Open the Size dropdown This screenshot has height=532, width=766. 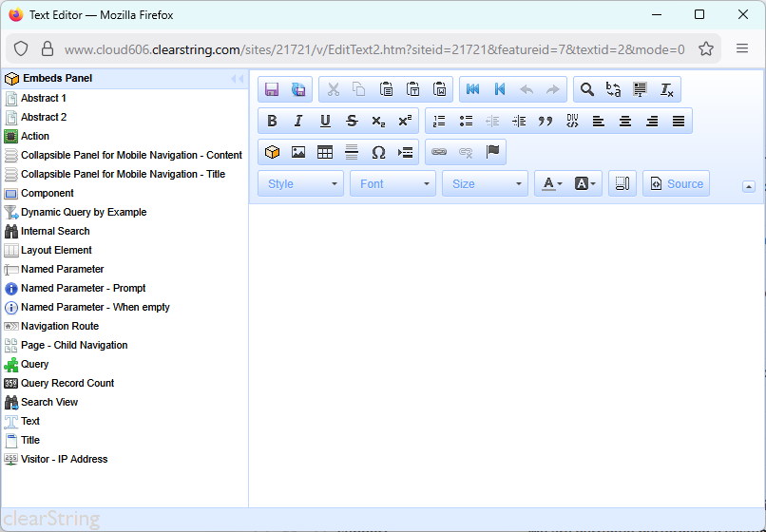pos(485,184)
